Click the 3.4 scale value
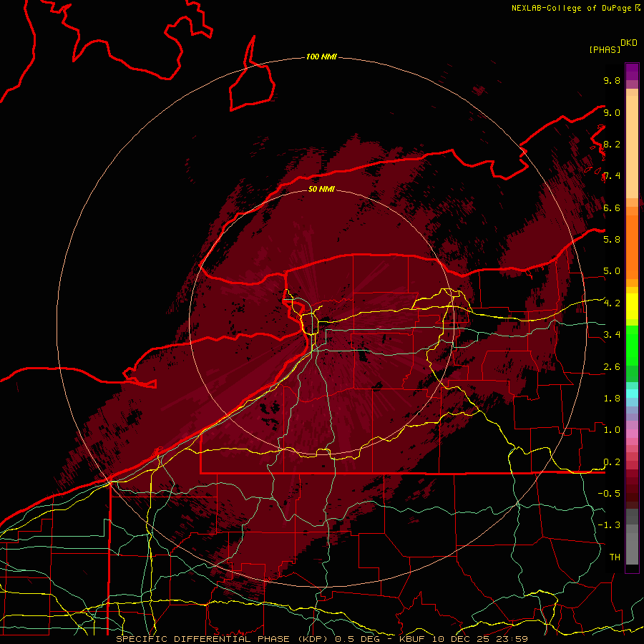This screenshot has width=644, height=644. coord(612,334)
